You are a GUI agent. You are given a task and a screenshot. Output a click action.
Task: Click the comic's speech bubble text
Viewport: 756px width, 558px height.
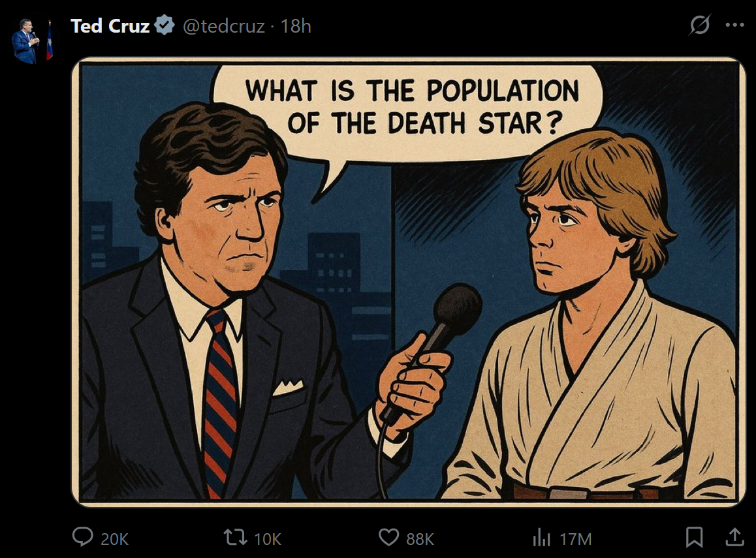point(412,107)
